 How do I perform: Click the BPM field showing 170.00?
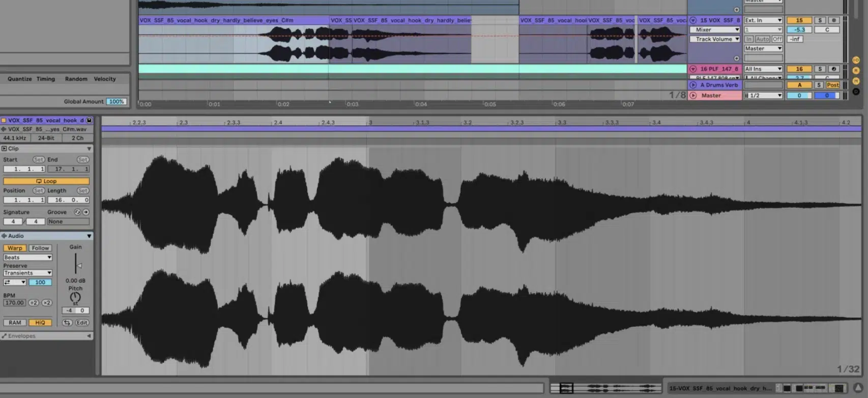pos(14,303)
